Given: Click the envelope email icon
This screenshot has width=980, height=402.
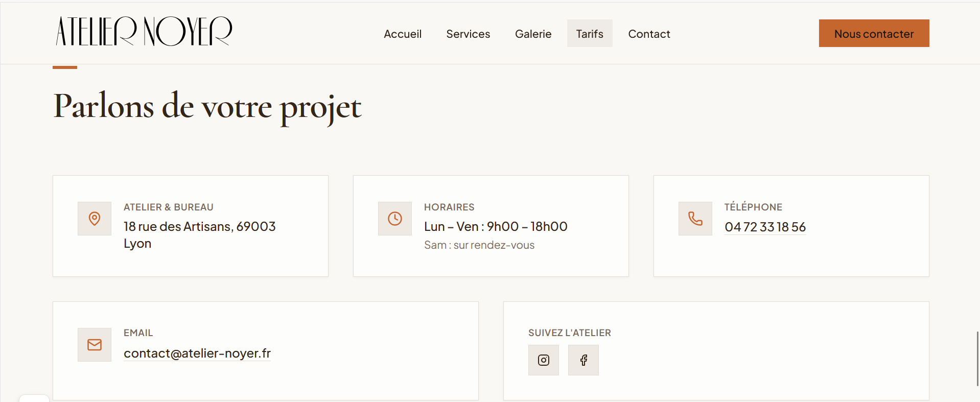Looking at the screenshot, I should (95, 345).
